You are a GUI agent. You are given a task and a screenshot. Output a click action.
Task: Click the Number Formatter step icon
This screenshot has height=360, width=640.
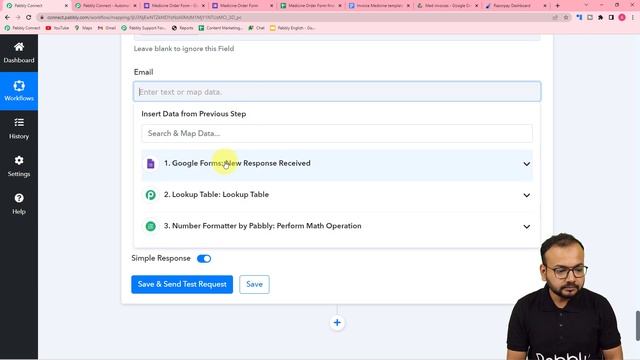151,226
